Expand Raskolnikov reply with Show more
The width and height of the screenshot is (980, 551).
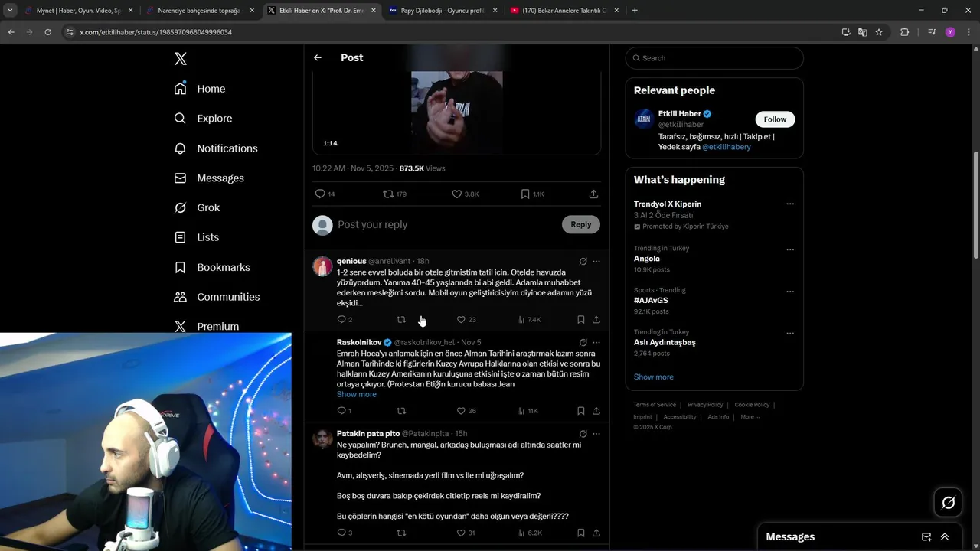click(x=357, y=394)
